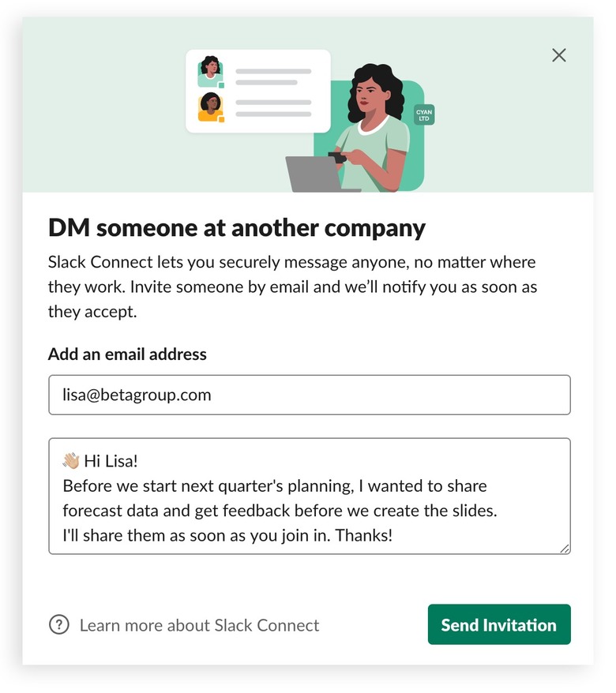Select the yellow-shirt avatar in the illustration card

pyautogui.click(x=210, y=107)
